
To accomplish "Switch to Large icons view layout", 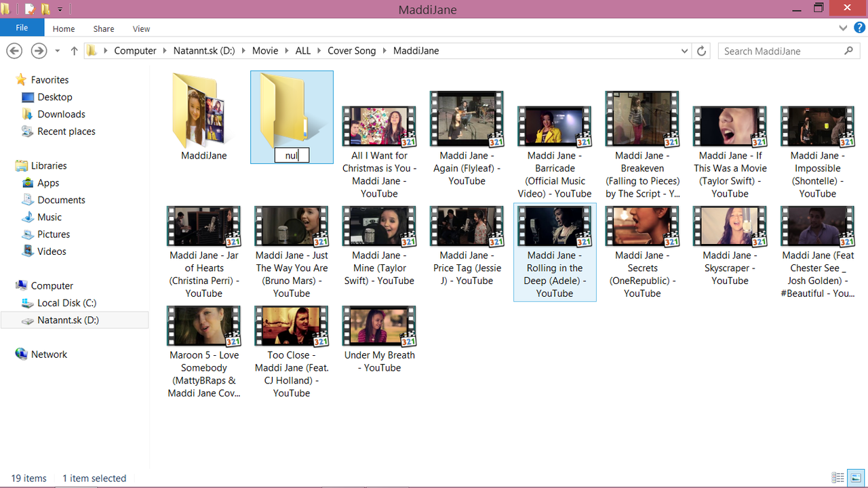I will click(854, 478).
